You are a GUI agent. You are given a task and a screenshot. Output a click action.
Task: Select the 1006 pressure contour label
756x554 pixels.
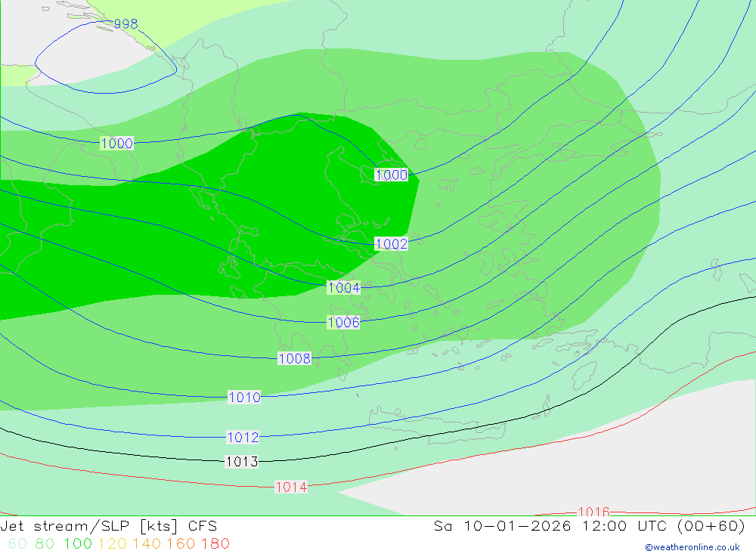click(344, 322)
